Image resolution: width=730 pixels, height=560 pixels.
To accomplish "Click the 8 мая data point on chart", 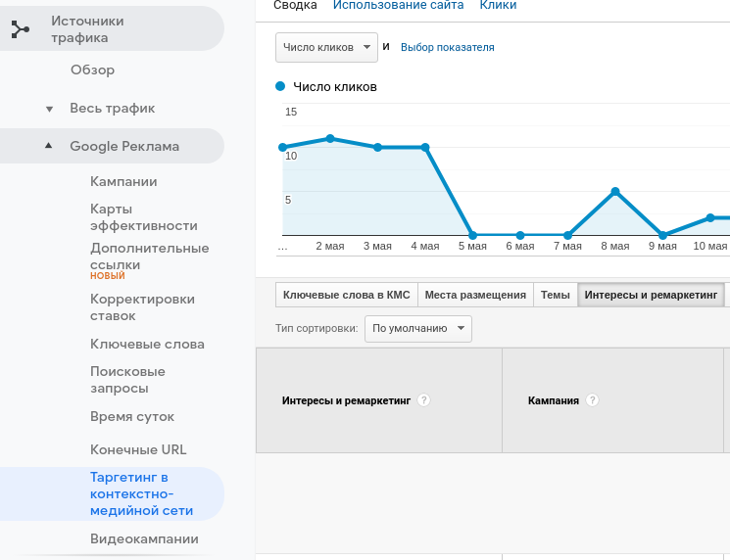I will point(615,192).
